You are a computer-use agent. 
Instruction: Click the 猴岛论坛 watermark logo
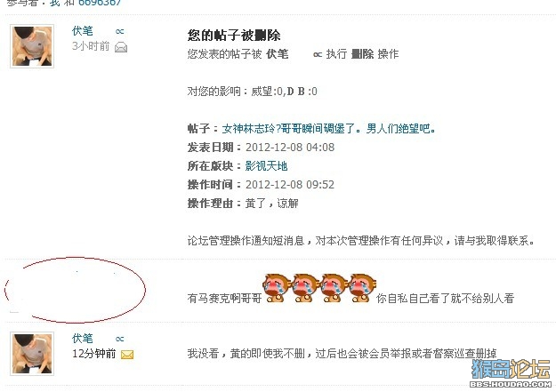coord(511,370)
